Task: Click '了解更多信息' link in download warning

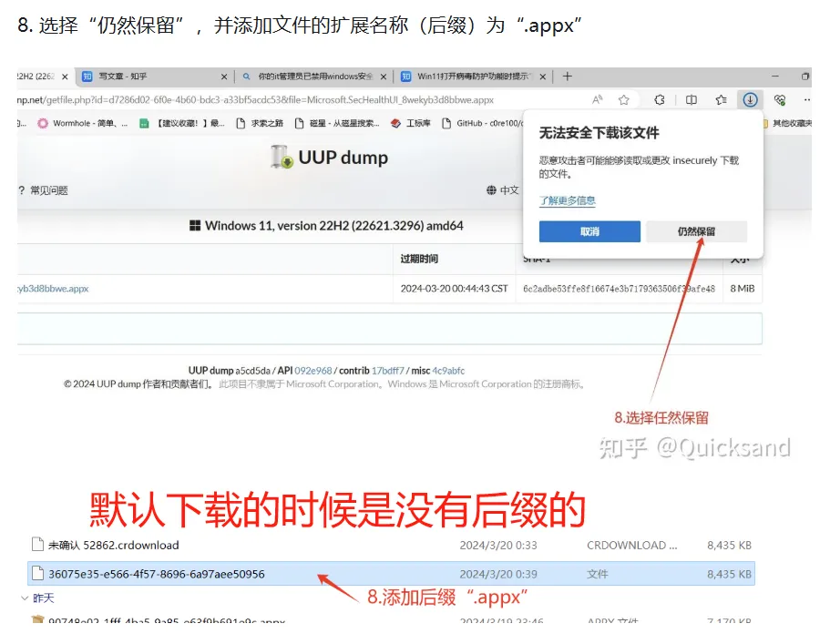Action: pyautogui.click(x=568, y=200)
